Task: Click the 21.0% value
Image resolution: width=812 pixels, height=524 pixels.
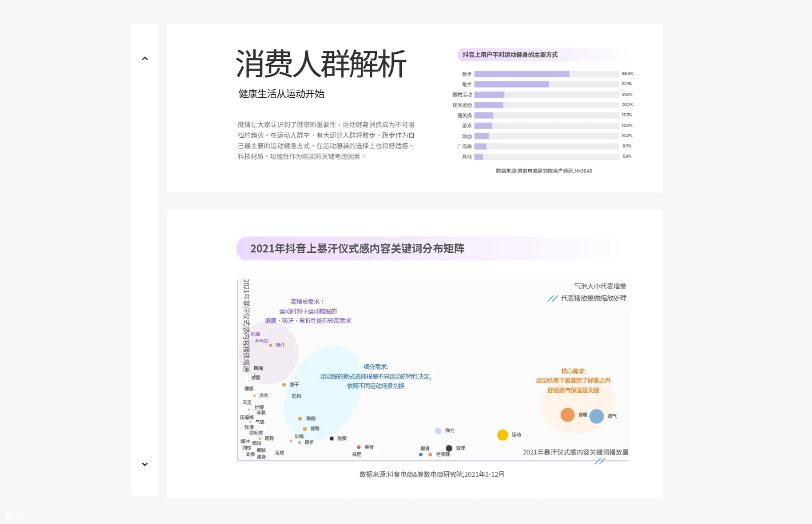Action: click(x=627, y=94)
